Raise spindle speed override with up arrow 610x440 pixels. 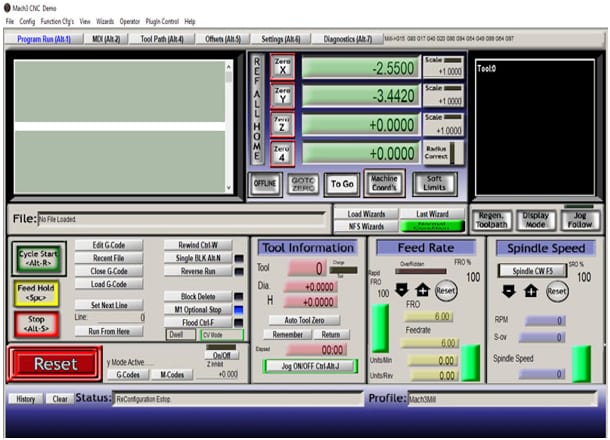tap(531, 291)
